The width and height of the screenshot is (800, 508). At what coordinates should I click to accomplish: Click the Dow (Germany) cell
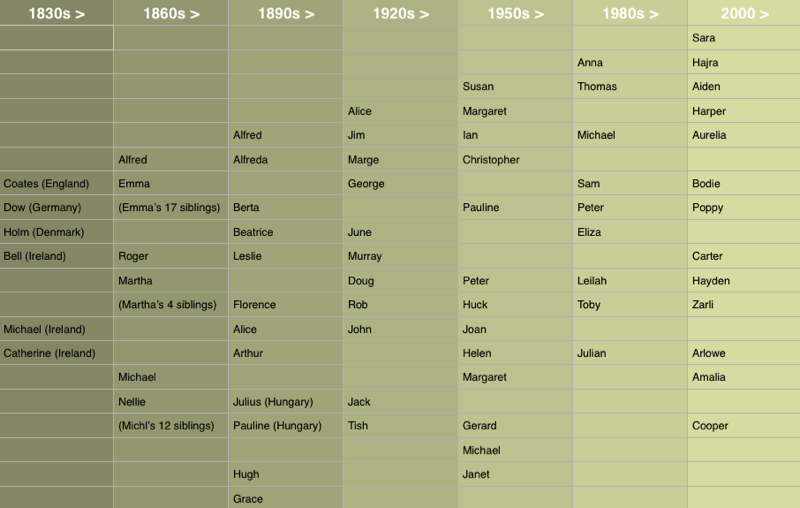(42, 208)
